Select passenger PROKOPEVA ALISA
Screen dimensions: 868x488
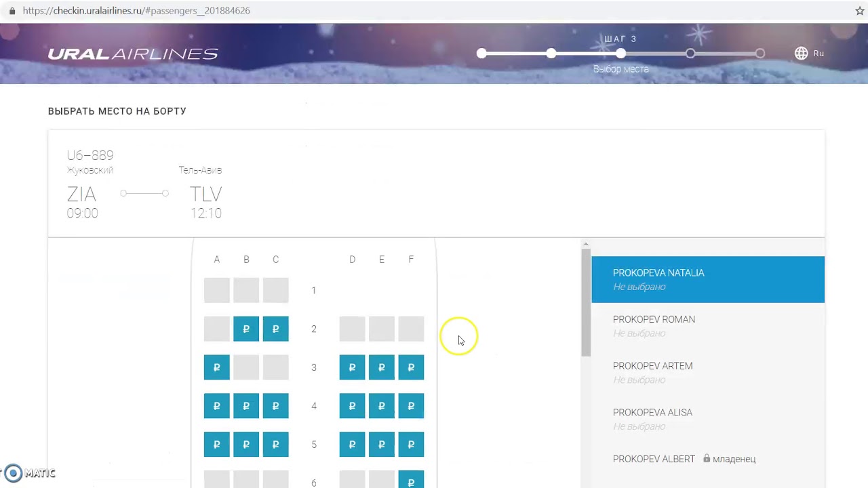coord(708,419)
